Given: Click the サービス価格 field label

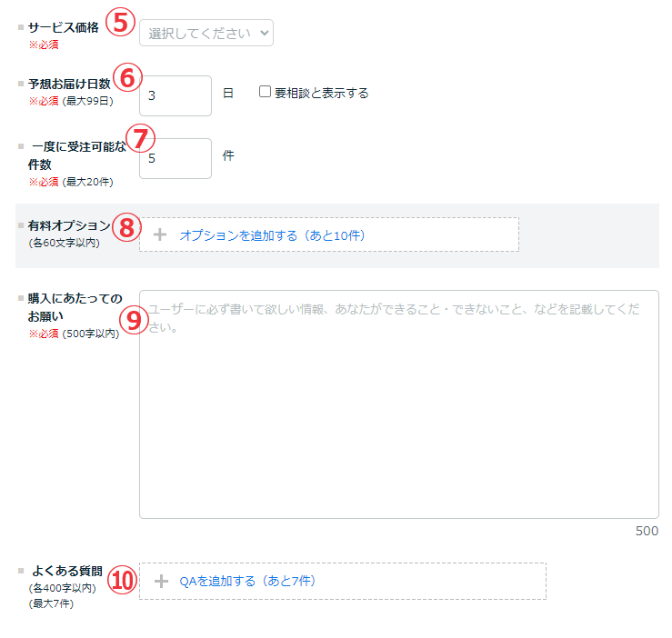Looking at the screenshot, I should (64, 28).
